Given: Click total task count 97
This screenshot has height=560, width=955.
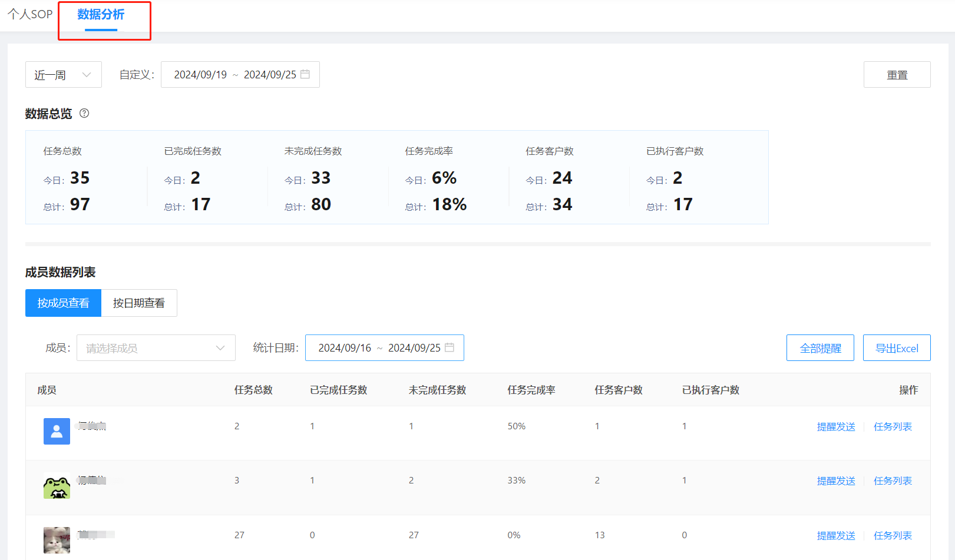Looking at the screenshot, I should click(x=80, y=204).
